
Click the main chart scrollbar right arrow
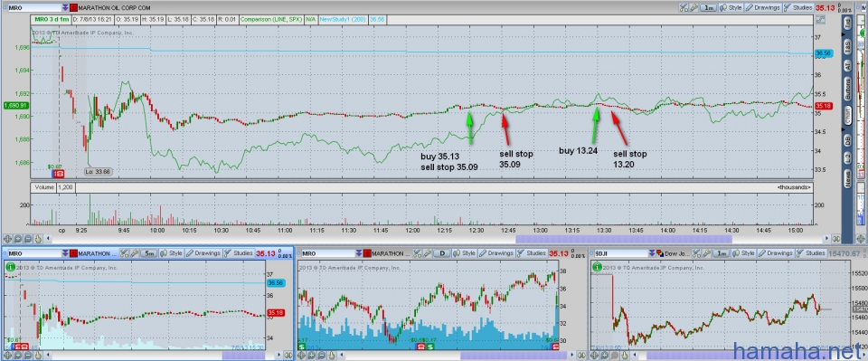coord(826,239)
